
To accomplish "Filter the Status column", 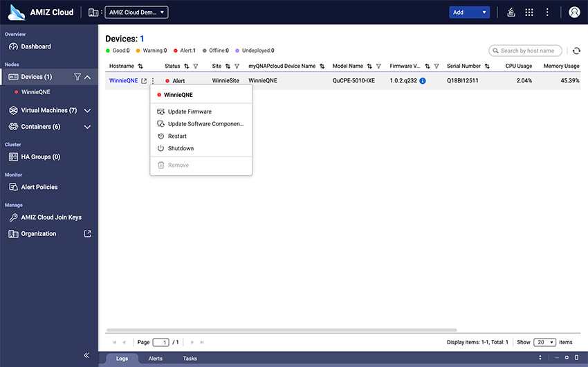I will (195, 66).
